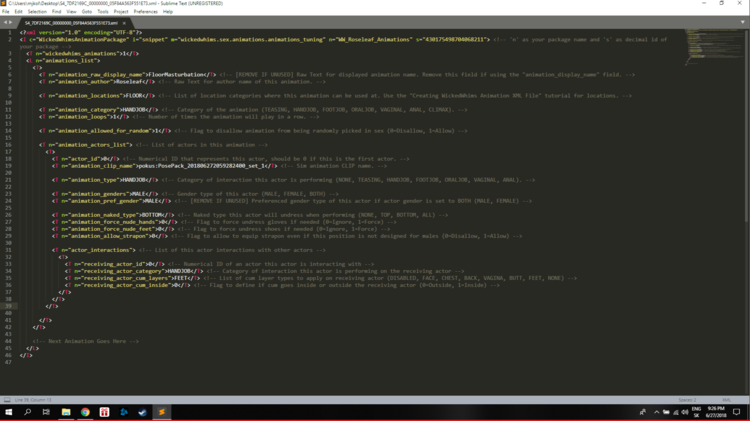The image size is (750, 421).
Task: Click the pokus:PosePack clip name value
Action: point(201,166)
